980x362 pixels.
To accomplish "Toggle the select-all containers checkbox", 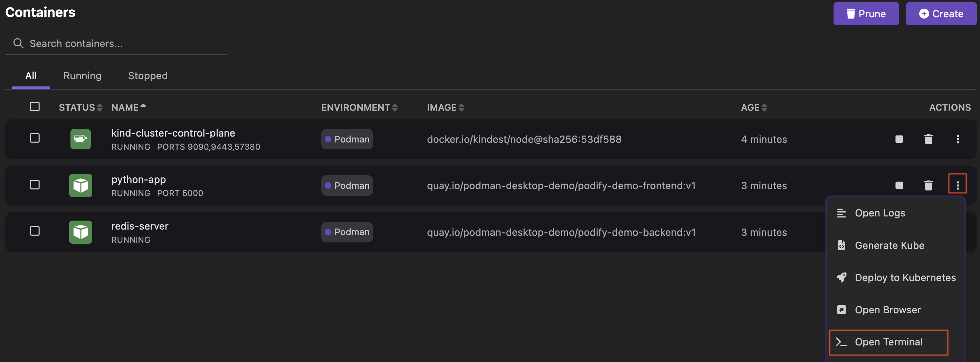I will (35, 106).
